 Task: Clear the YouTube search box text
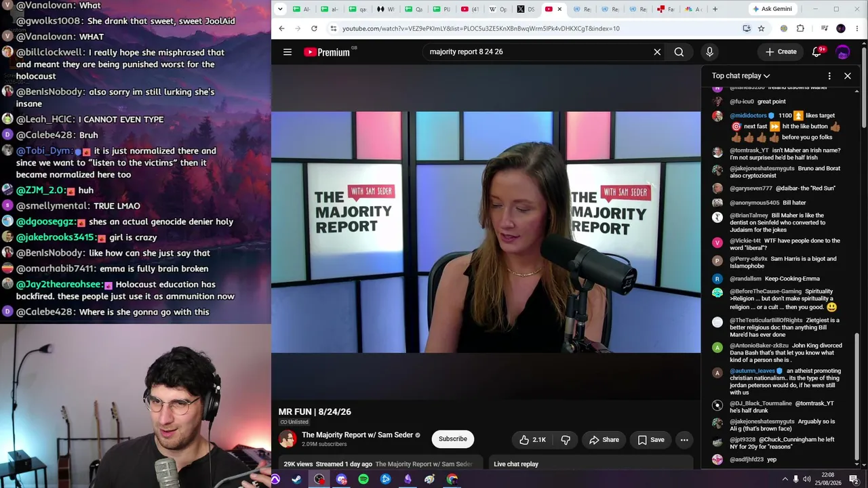pyautogui.click(x=657, y=52)
